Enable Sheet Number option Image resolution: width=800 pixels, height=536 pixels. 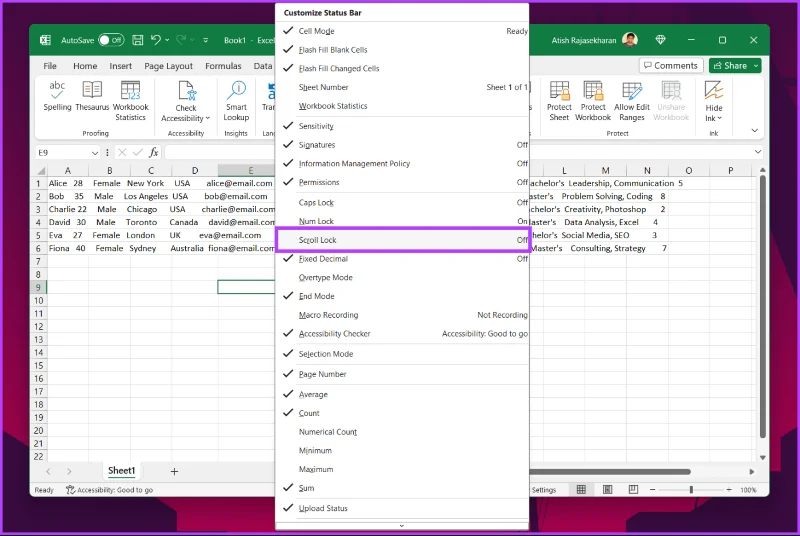click(x=402, y=87)
